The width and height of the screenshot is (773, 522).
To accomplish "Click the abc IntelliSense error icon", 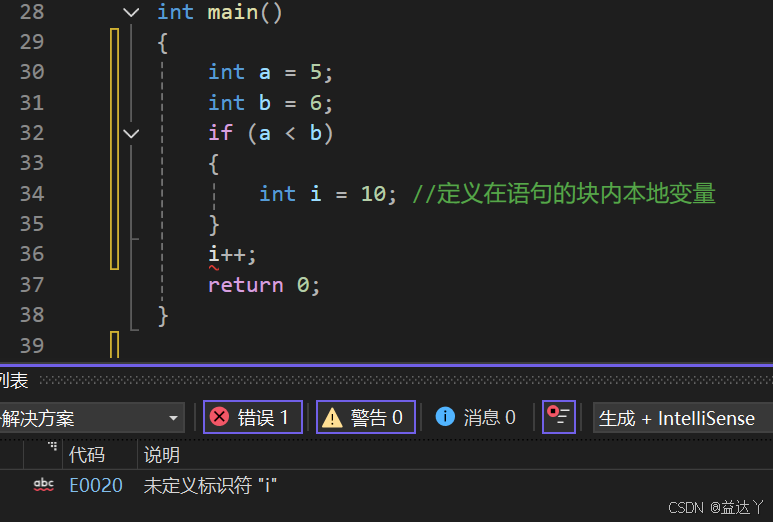I will pos(43,485).
